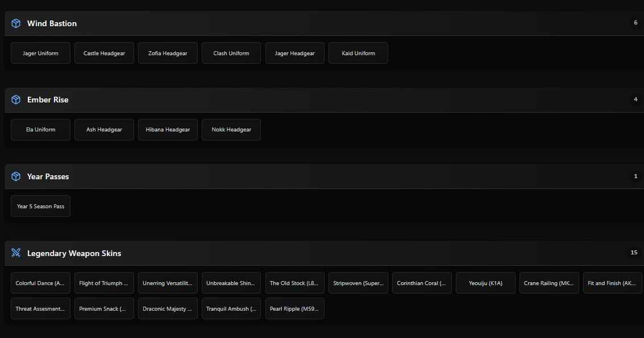This screenshot has height=338, width=644.
Task: Toggle the Year Passes section title
Action: pyautogui.click(x=48, y=176)
